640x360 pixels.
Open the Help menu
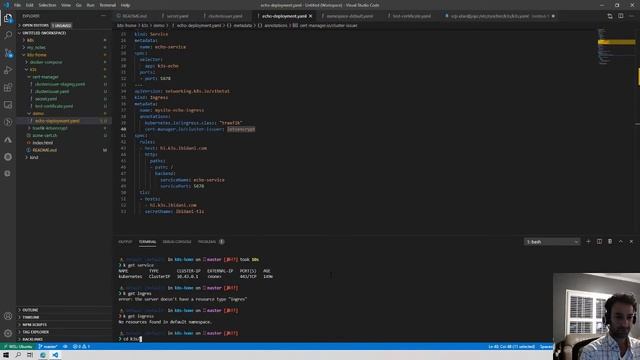[125, 5]
